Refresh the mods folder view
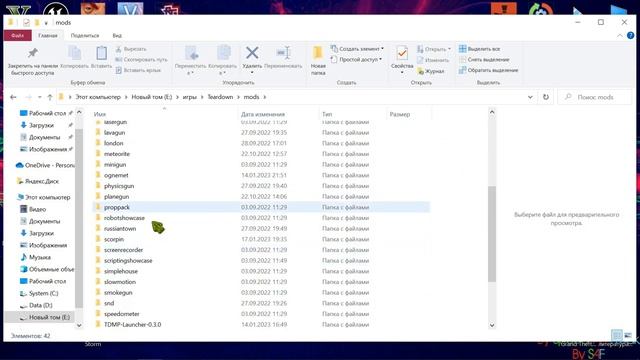This screenshot has height=360, width=640. (546, 97)
